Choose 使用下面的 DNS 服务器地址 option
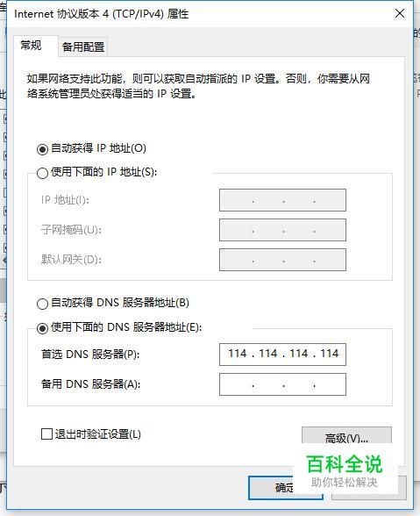 point(42,328)
